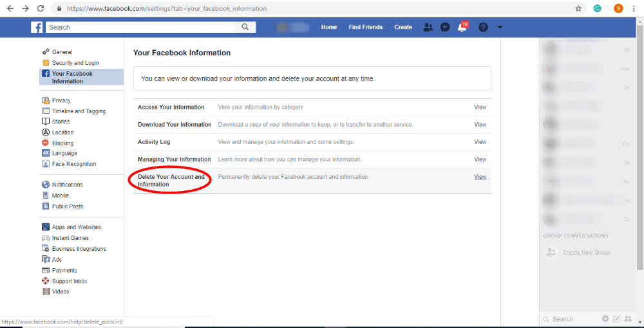The height and width of the screenshot is (328, 644).
Task: Reload the page with refresh icon
Action: click(40, 8)
